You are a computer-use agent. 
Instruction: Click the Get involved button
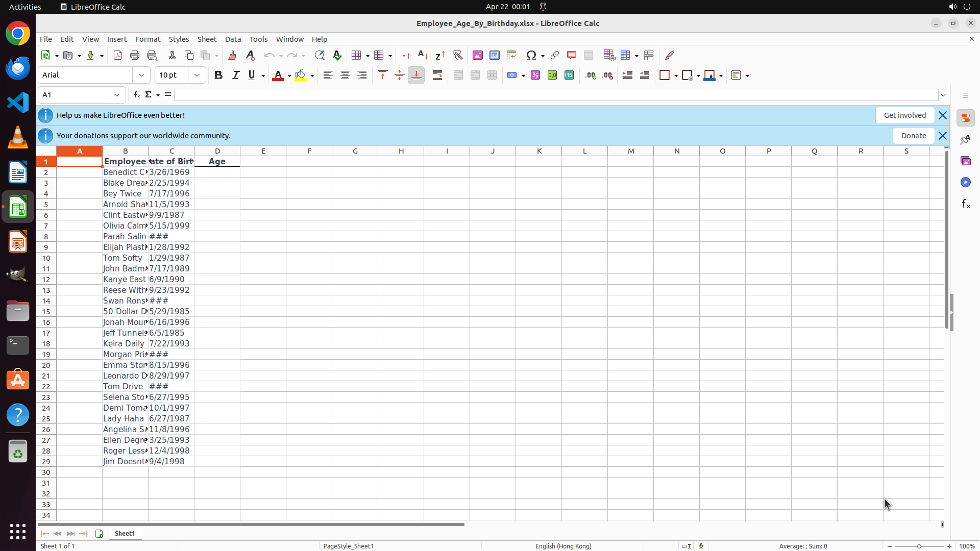904,115
